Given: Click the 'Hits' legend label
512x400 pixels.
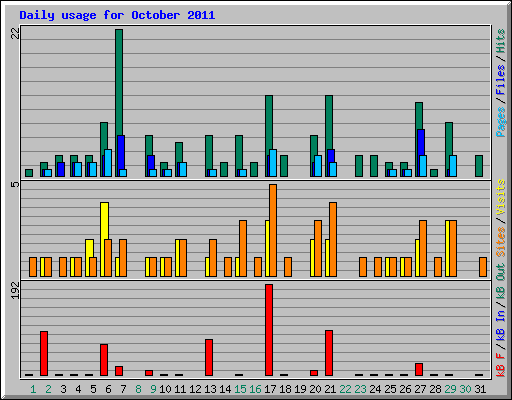Looking at the screenshot, I should point(500,41).
